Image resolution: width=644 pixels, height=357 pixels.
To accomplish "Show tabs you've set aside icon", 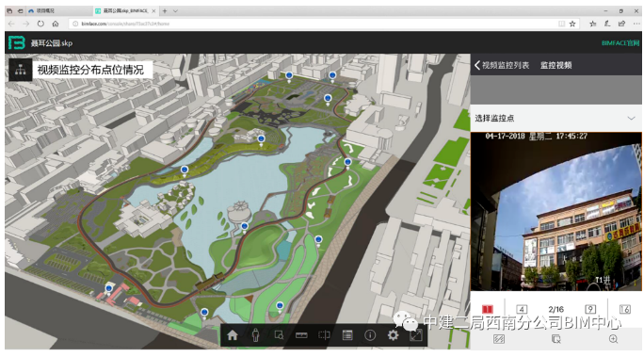I will pos(9,11).
